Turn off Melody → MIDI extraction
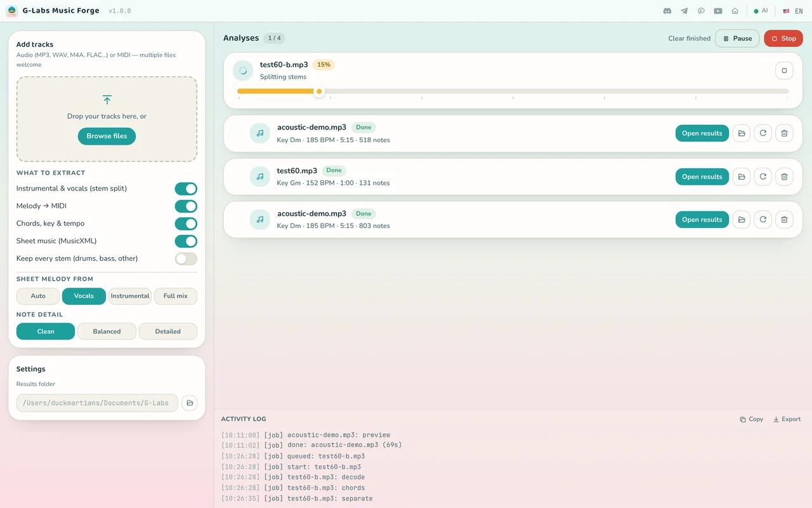 click(x=186, y=206)
